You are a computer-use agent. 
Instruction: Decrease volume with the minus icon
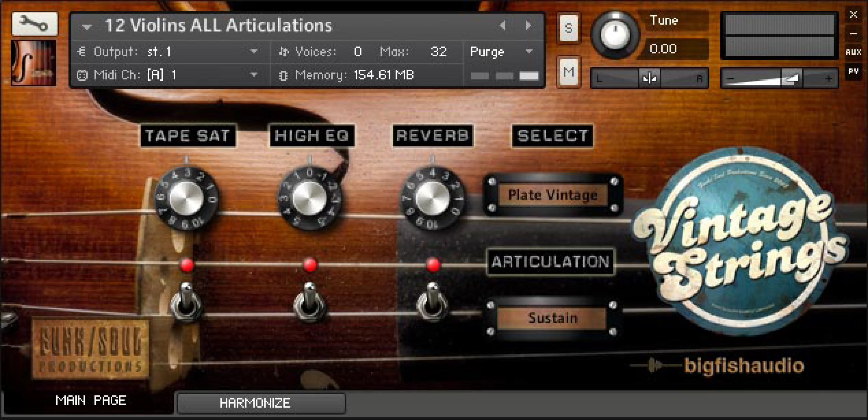click(x=730, y=79)
